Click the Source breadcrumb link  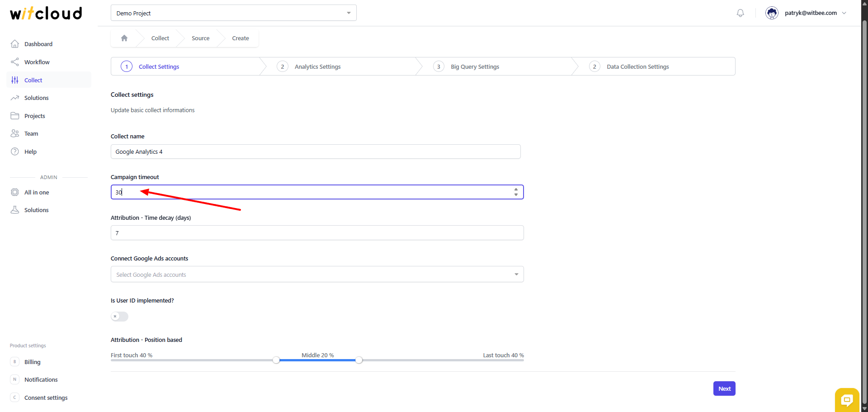200,38
